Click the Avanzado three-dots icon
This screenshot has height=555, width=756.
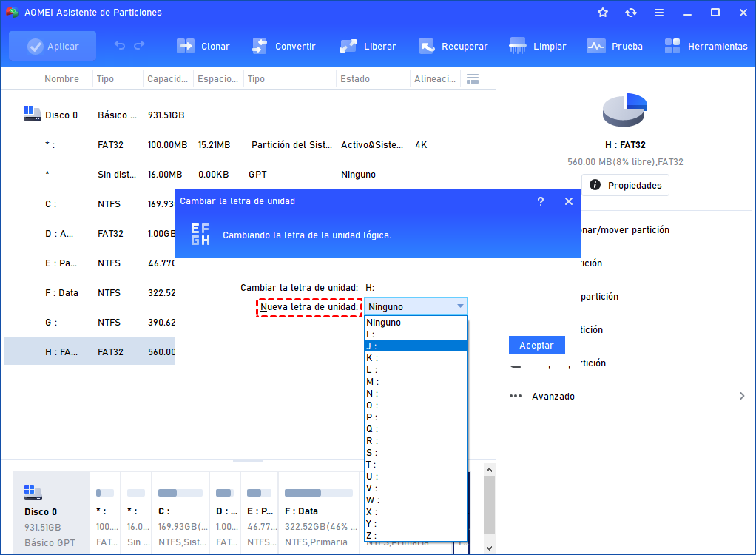point(516,397)
